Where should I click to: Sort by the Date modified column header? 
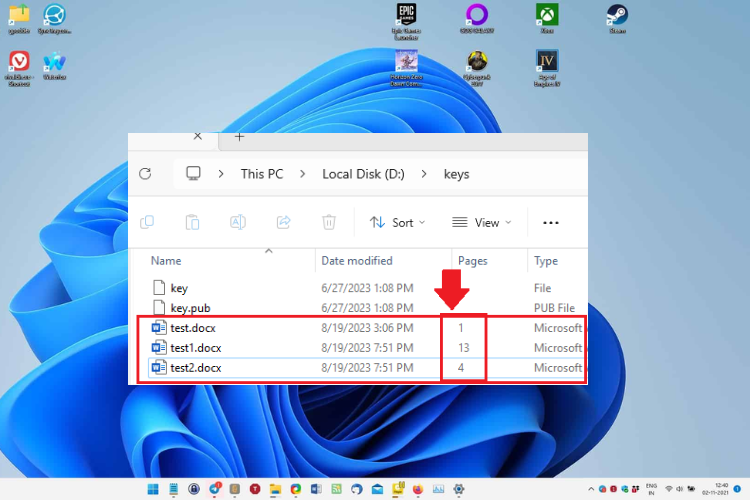pos(357,261)
